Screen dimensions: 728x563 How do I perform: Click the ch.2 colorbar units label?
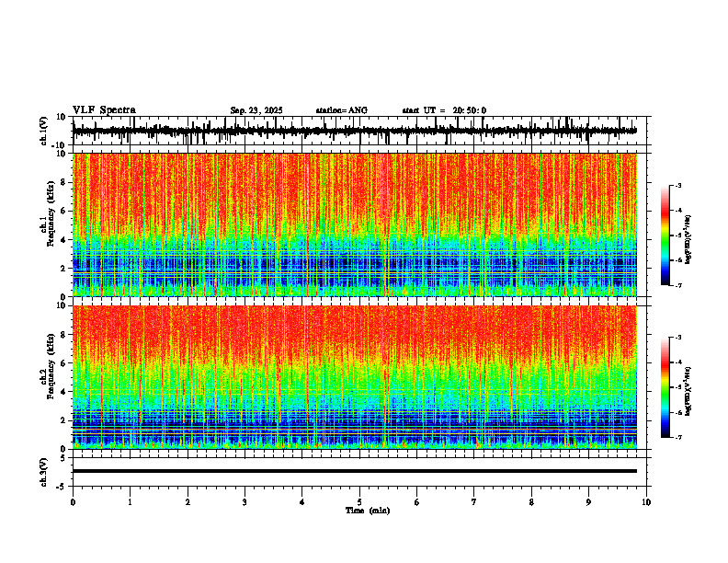coord(688,391)
